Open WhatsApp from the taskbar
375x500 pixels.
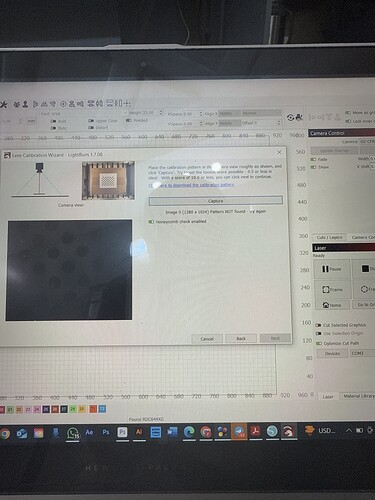point(72,433)
